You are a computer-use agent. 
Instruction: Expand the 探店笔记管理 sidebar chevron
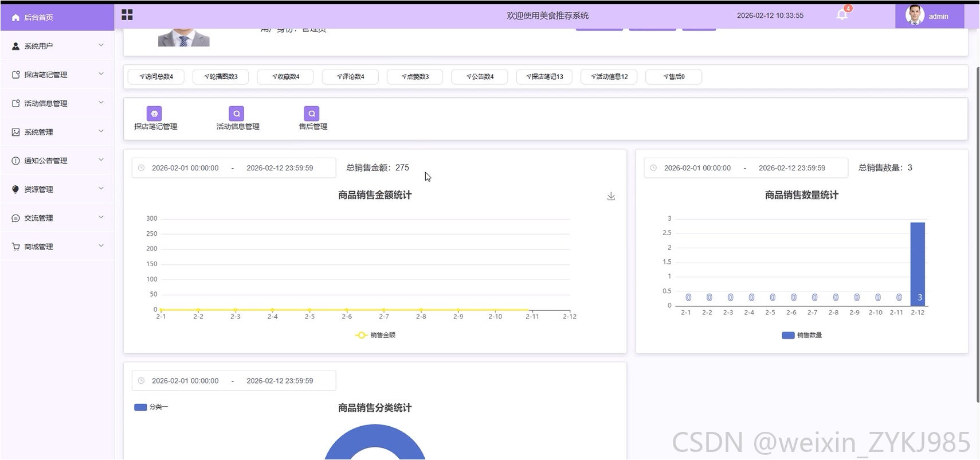coord(101,74)
